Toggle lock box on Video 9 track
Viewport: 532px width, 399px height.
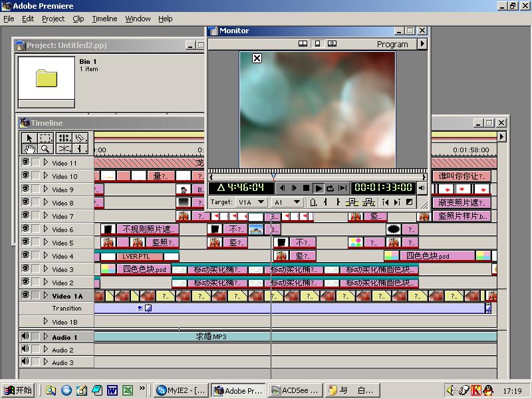pos(36,190)
